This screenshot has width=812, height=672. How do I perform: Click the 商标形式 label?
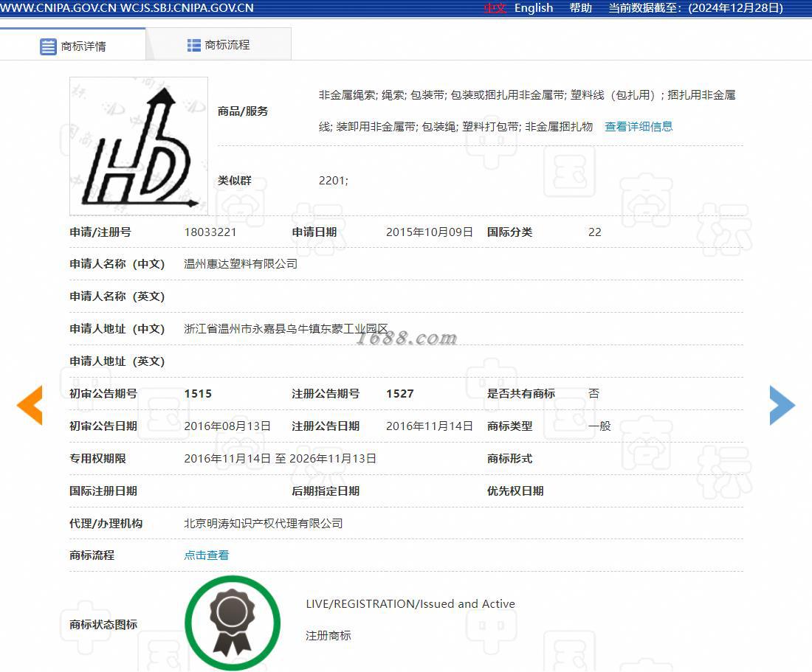pyautogui.click(x=509, y=459)
